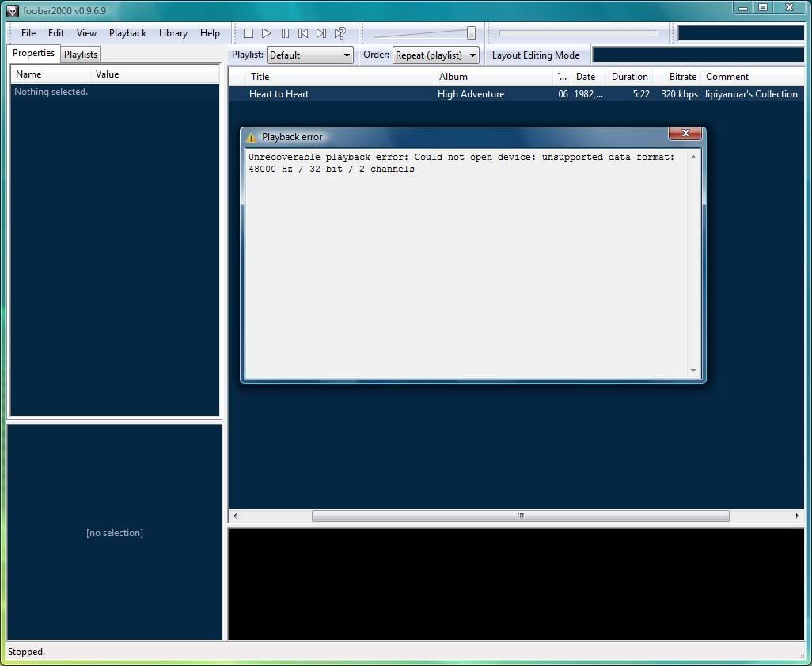
Task: Click the Stopped. status bar text
Action: click(x=26, y=652)
